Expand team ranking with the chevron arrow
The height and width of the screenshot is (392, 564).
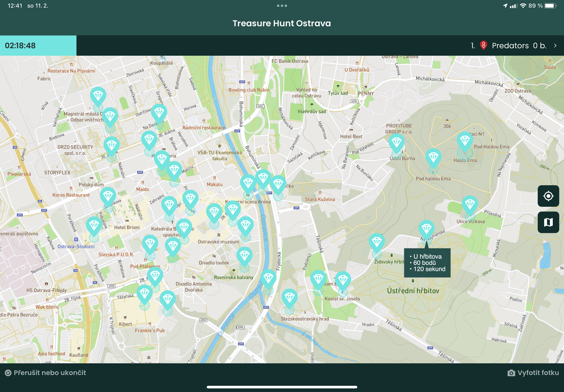(x=555, y=46)
